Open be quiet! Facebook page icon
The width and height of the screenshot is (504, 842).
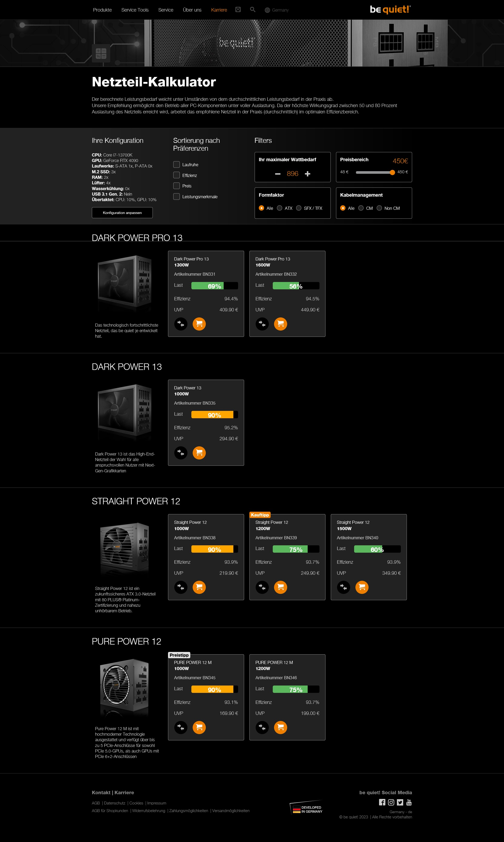tap(382, 802)
